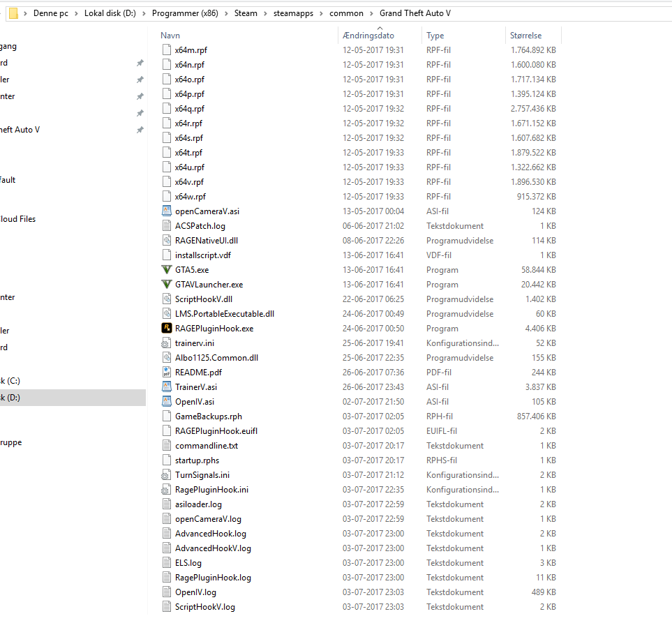Expand chevron after 'Programmer (x86)' breadcrumb
The width and height of the screenshot is (672, 623).
[x=226, y=13]
